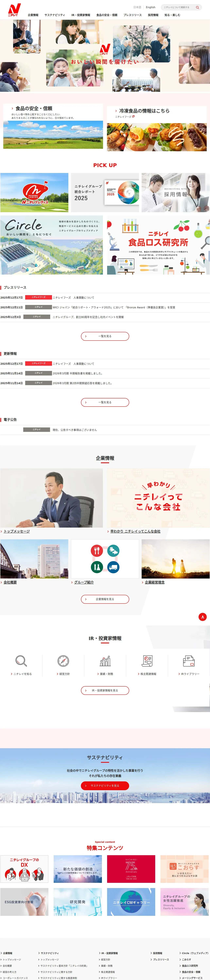Click 一覧を見る under 更新情報
The height and width of the screenshot is (980, 210).
click(105, 402)
